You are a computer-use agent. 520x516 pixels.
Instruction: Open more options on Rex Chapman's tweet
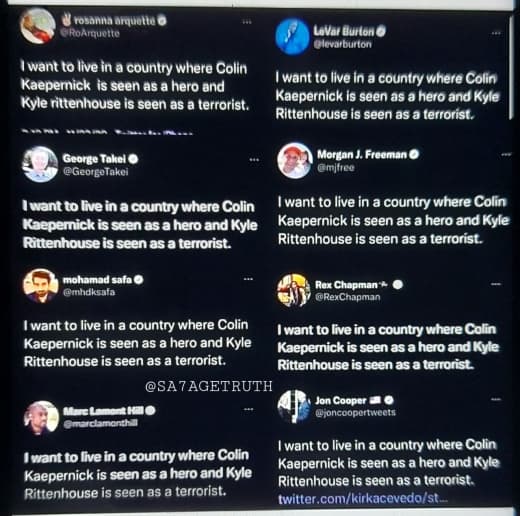click(x=496, y=284)
